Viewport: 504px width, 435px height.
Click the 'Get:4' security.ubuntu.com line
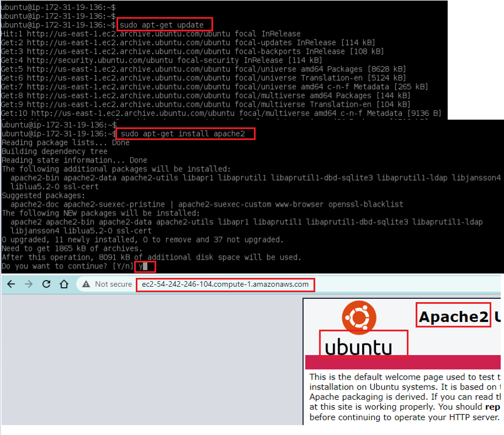[x=162, y=60]
